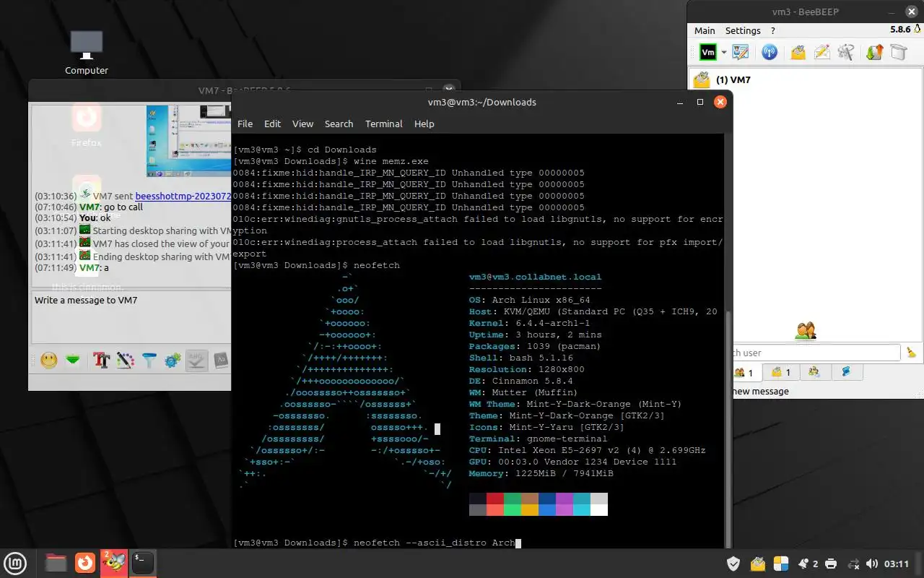
Task: Click the green swatch in neofetch top palette row
Action: pyautogui.click(x=513, y=499)
